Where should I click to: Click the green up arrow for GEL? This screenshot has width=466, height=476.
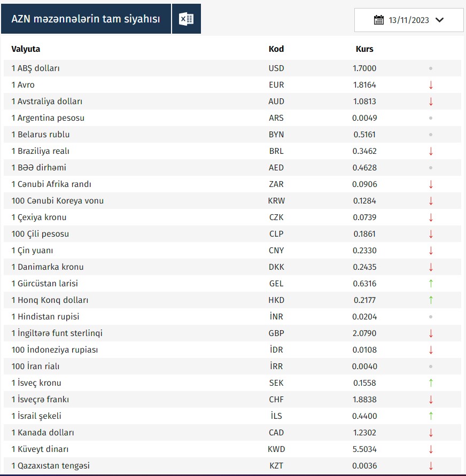pos(431,284)
